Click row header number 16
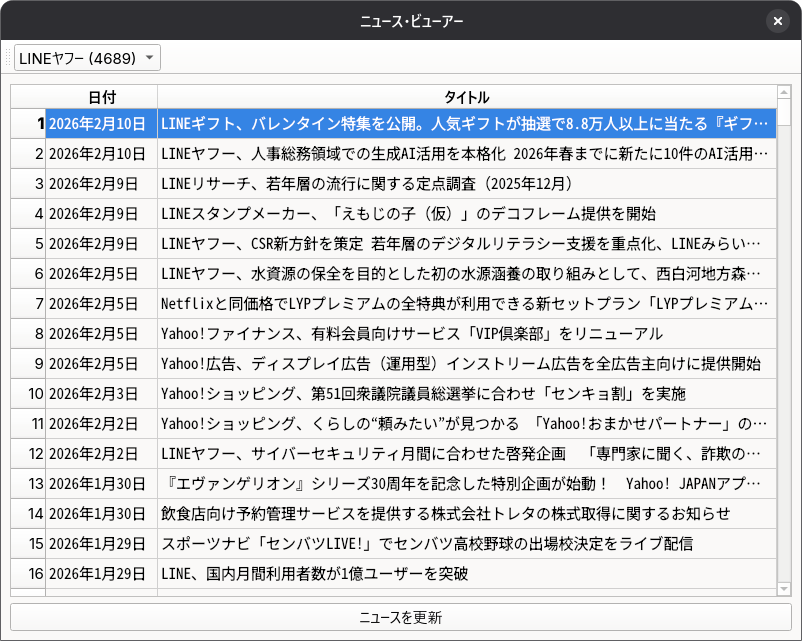Image resolution: width=802 pixels, height=641 pixels. click(28, 574)
